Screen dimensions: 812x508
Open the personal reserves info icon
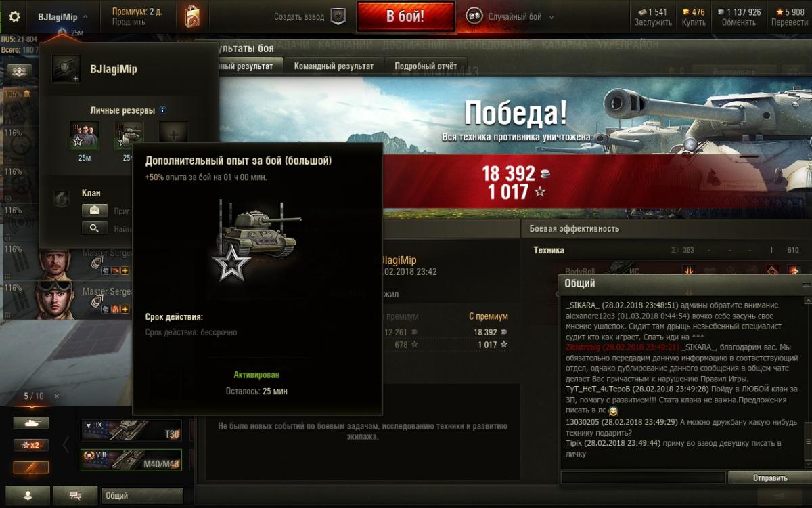pos(162,110)
